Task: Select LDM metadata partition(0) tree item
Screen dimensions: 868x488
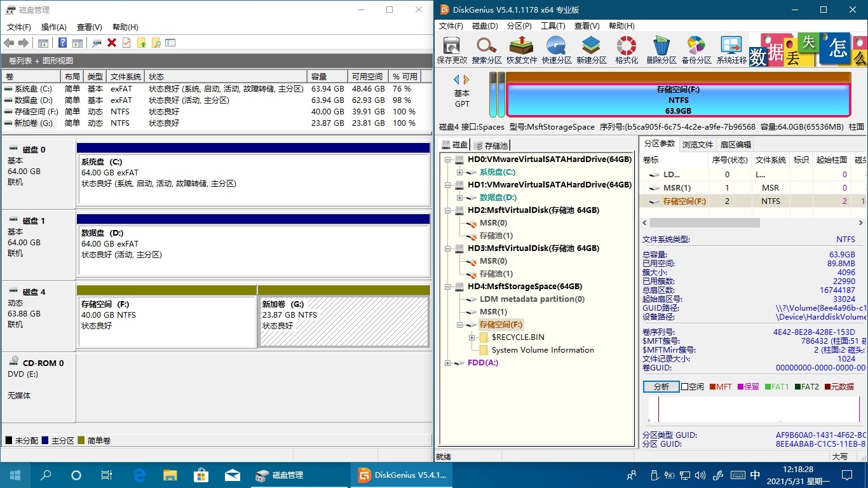Action: (x=532, y=299)
